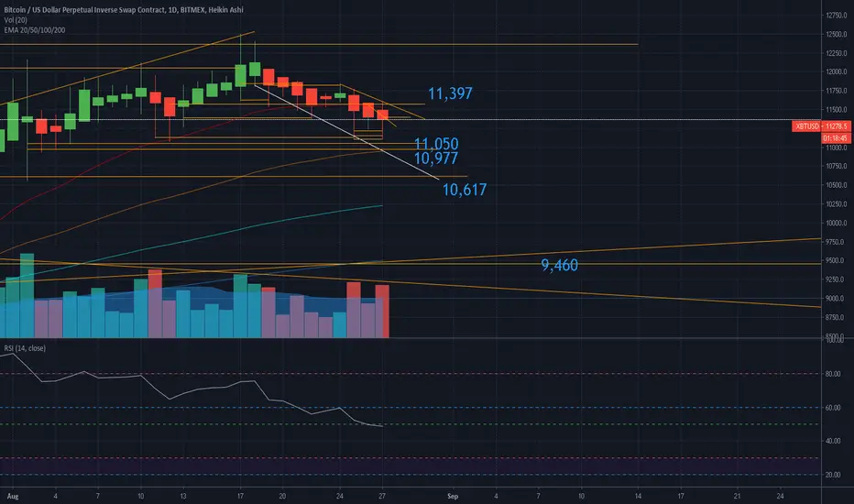This screenshot has width=854, height=504.
Task: Select the gray RSI line in the lower pane
Action: coord(191,390)
